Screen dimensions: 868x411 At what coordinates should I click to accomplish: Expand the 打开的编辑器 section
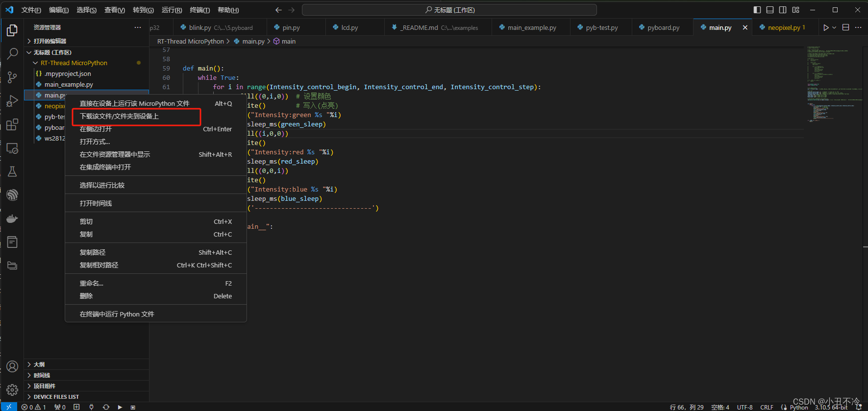(x=86, y=41)
